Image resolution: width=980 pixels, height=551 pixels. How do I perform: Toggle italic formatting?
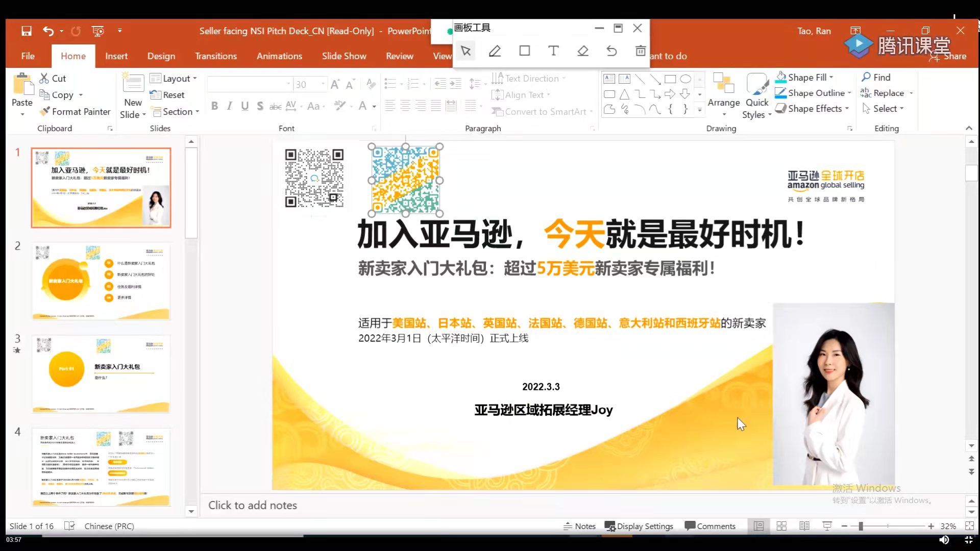click(x=229, y=106)
